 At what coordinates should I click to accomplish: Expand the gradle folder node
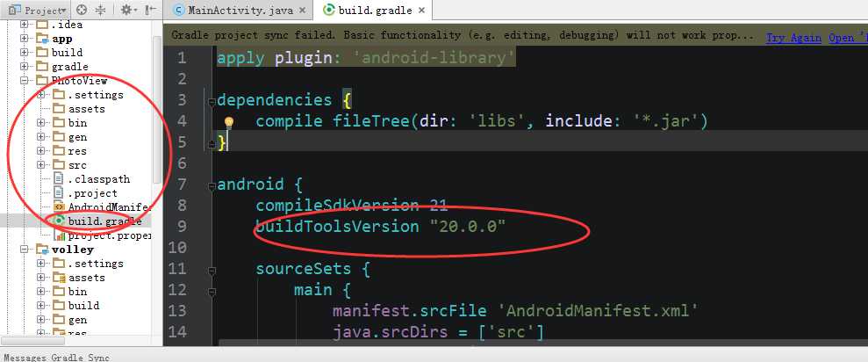point(24,67)
